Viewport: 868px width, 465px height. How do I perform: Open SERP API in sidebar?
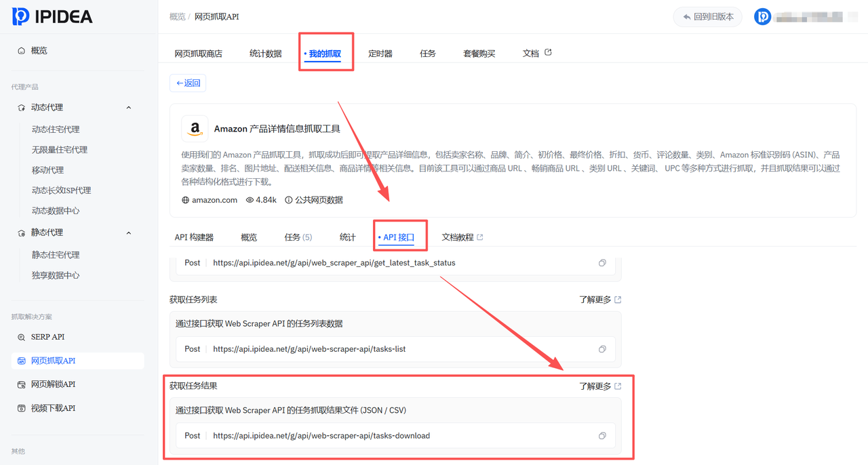point(47,337)
